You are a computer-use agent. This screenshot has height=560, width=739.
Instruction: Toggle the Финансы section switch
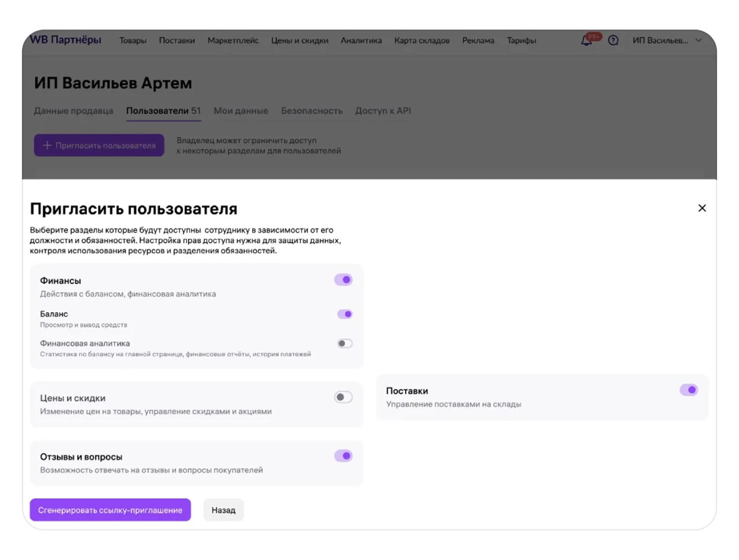pos(344,280)
